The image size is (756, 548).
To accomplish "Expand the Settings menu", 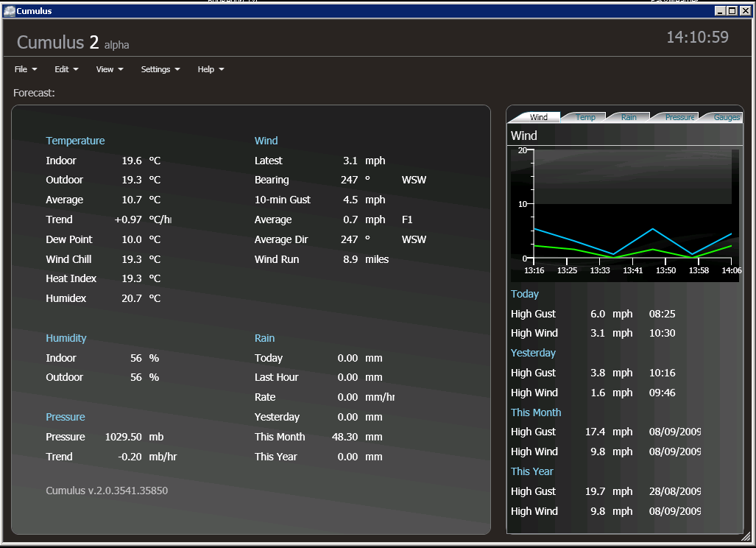I will pyautogui.click(x=160, y=69).
